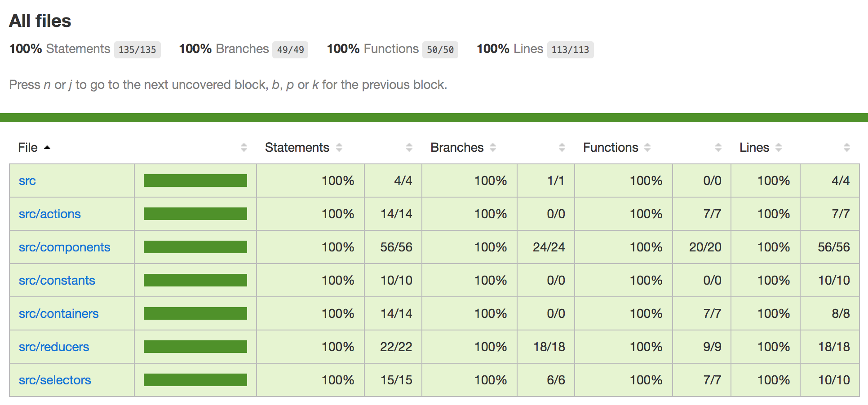Open the src/components coverage report
Screen dimensions: 868x405
pos(64,247)
